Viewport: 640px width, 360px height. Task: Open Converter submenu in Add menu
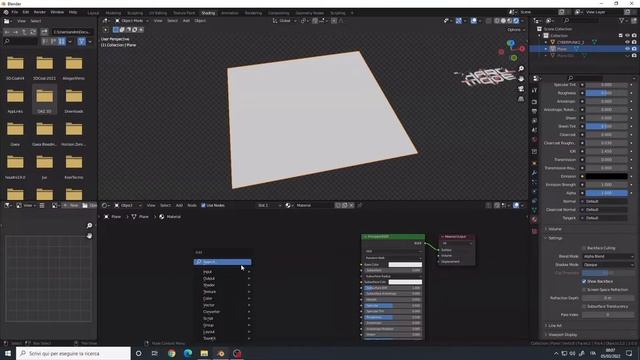222,311
